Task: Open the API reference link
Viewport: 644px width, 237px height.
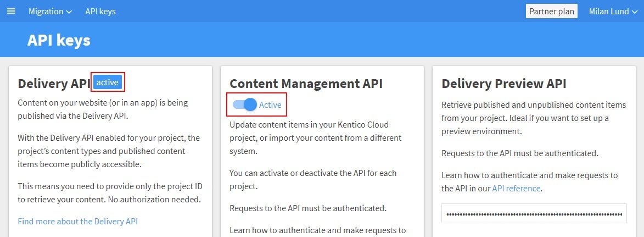Action: [516, 189]
